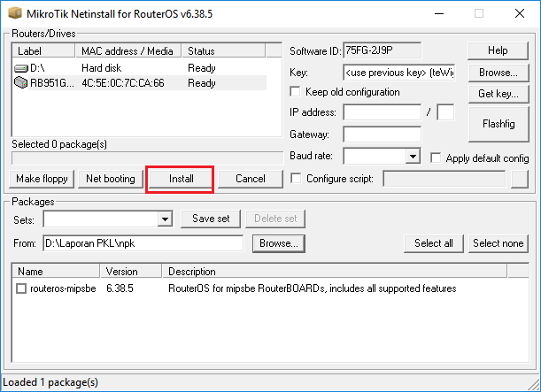Click the RouterOS for mipsbe description text
The image size is (541, 392).
(313, 288)
